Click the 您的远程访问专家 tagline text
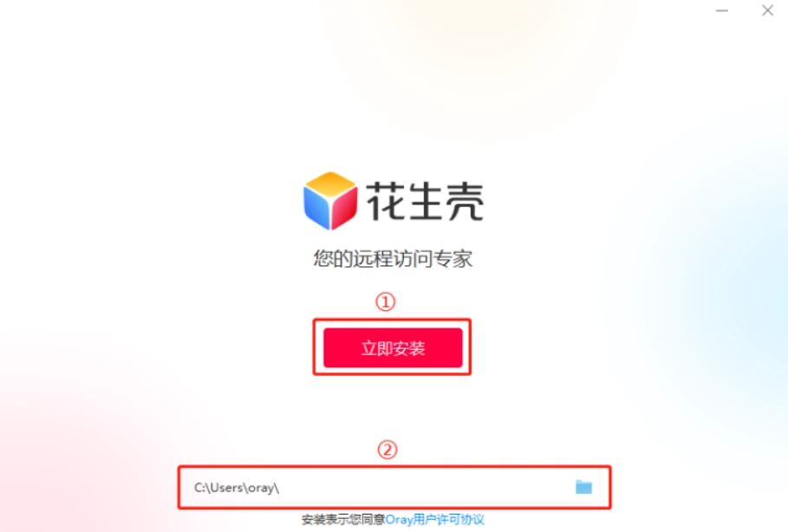This screenshot has height=532, width=788. point(393,259)
